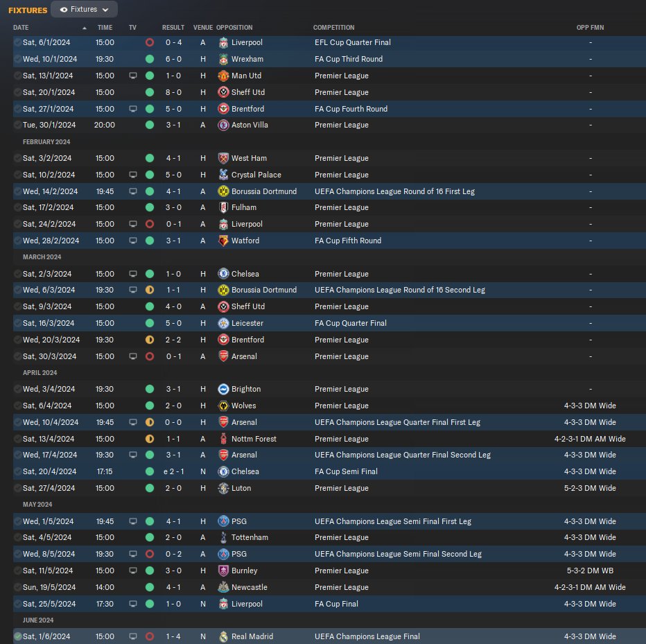
Task: Click the FIXTURES panel title
Action: coord(28,10)
